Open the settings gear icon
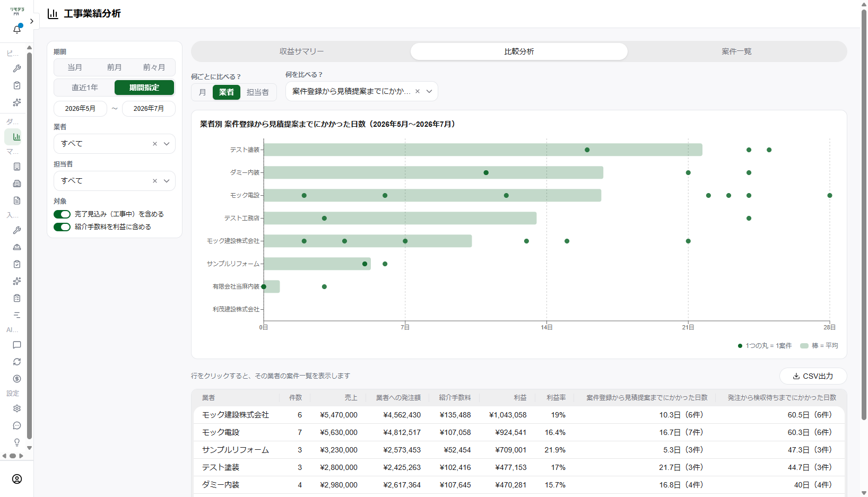 17,408
